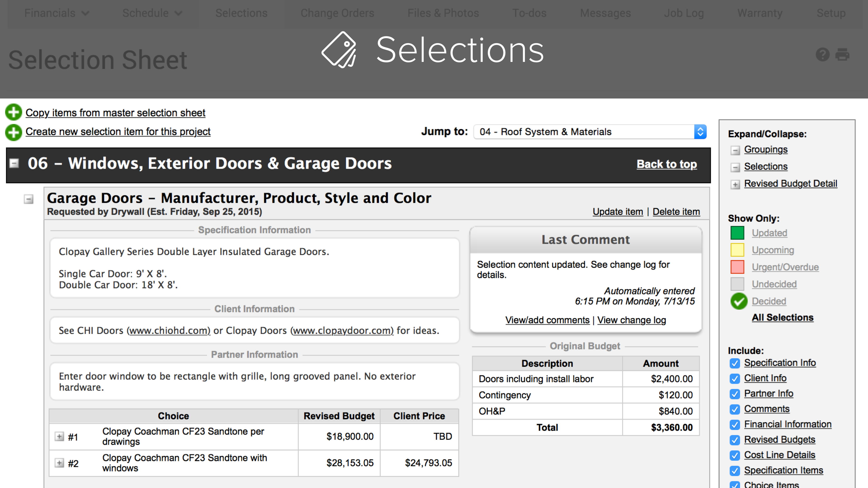The height and width of the screenshot is (488, 868).
Task: Click the red Urgent/Overdue color swatch
Action: (x=737, y=267)
